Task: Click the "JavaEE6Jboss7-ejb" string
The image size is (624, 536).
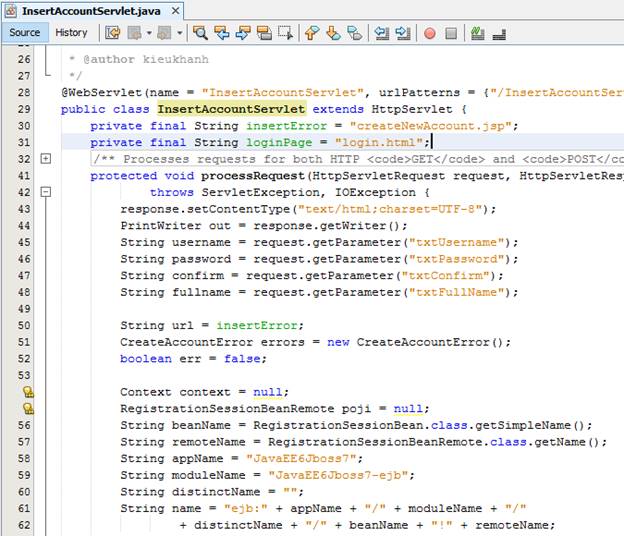Action: pos(338,475)
